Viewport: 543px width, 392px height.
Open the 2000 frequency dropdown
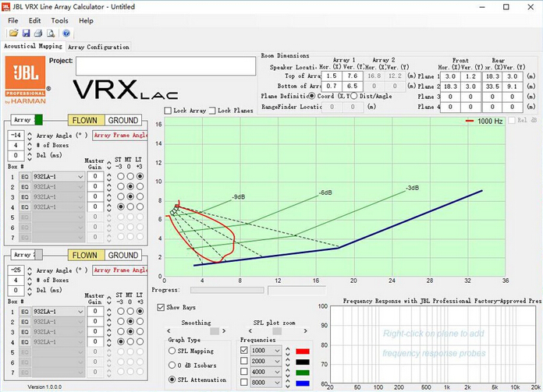click(266, 361)
